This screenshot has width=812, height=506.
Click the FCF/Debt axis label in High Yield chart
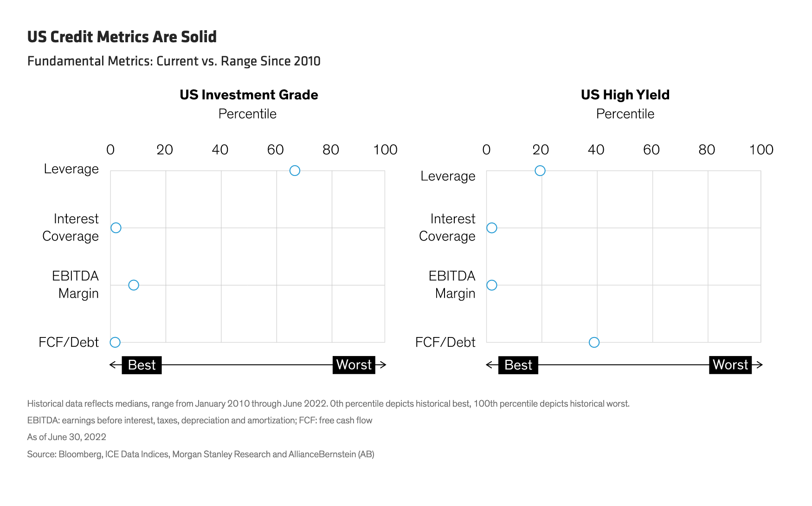point(445,343)
